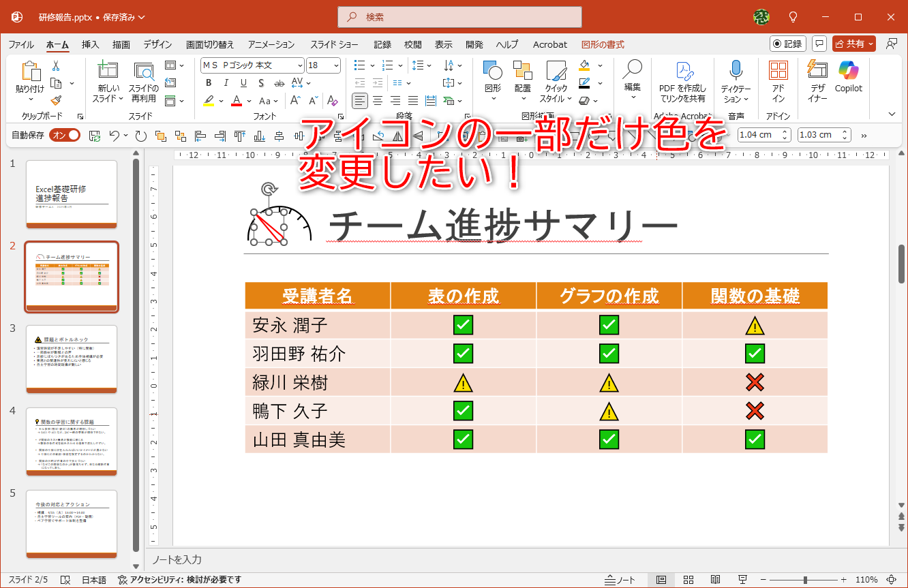This screenshot has width=908, height=588.
Task: Collapse ribbon with chevron at right
Action: [x=892, y=114]
